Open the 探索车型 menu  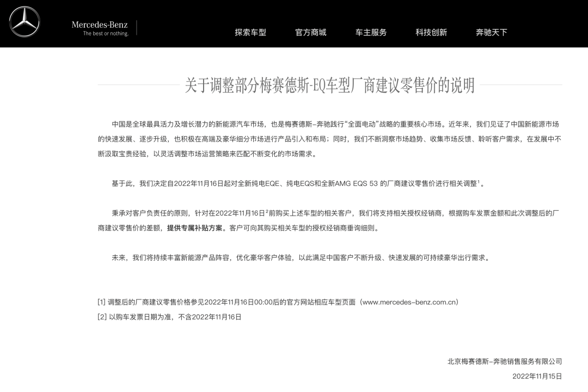[250, 32]
